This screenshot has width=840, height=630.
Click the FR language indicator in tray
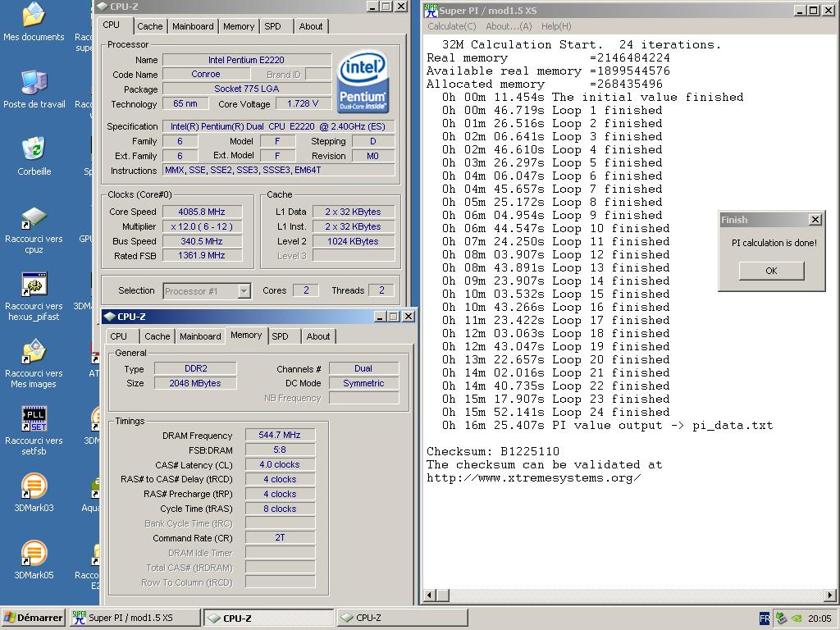pyautogui.click(x=765, y=619)
